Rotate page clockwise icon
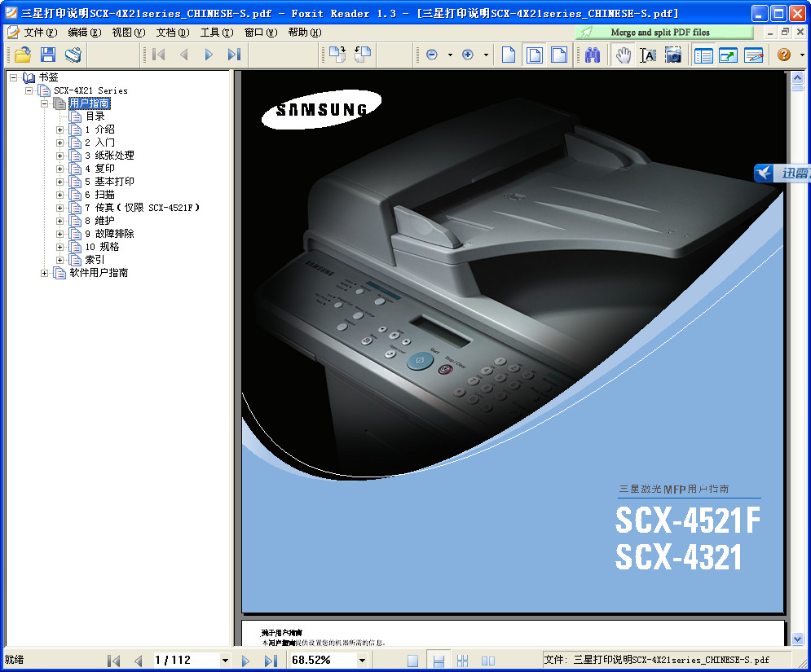The height and width of the screenshot is (672, 811). [337, 55]
